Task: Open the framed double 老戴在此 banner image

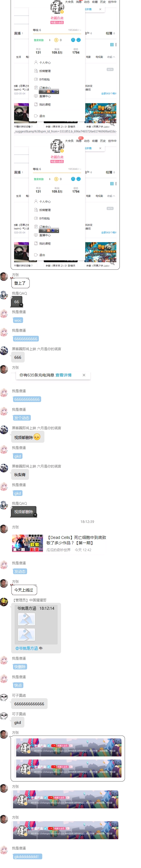Action: (x=68, y=758)
